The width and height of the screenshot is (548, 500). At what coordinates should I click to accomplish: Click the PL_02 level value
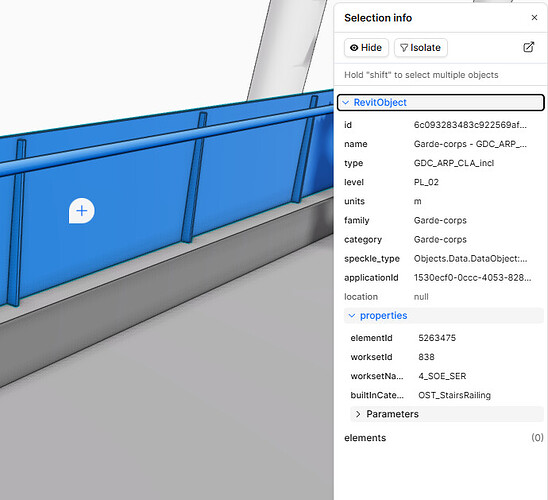coord(426,182)
